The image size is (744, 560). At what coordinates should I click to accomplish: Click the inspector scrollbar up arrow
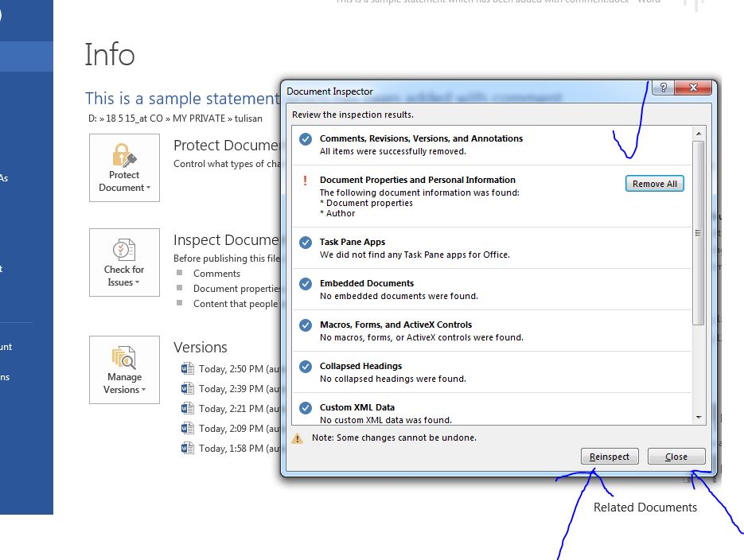tap(699, 134)
